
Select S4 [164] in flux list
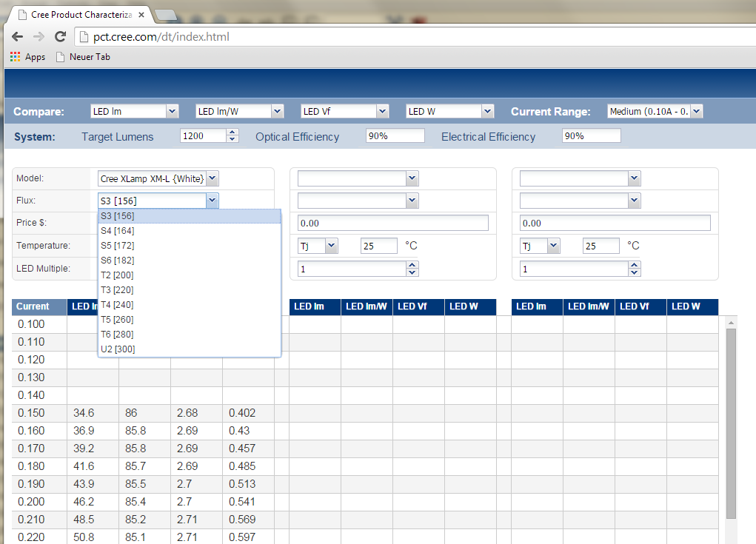coord(190,231)
